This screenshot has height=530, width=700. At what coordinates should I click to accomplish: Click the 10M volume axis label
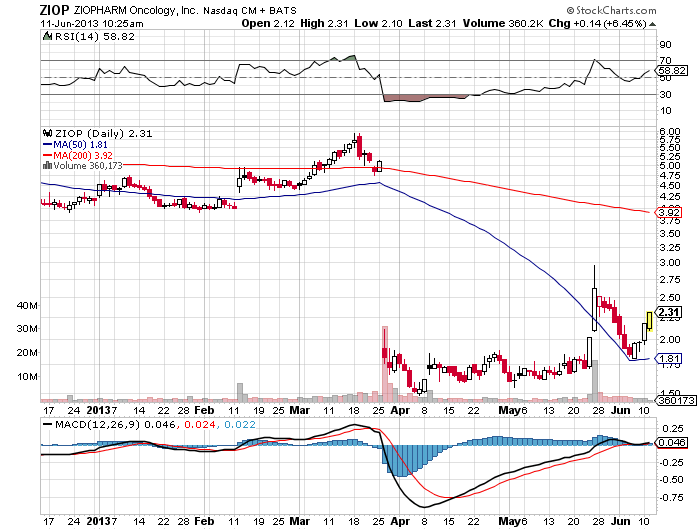point(27,376)
